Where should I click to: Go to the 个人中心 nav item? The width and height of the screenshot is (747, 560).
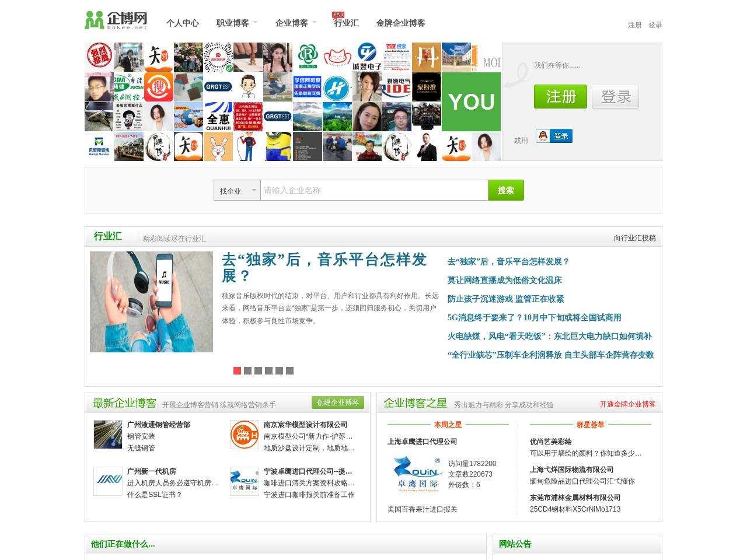tap(182, 23)
